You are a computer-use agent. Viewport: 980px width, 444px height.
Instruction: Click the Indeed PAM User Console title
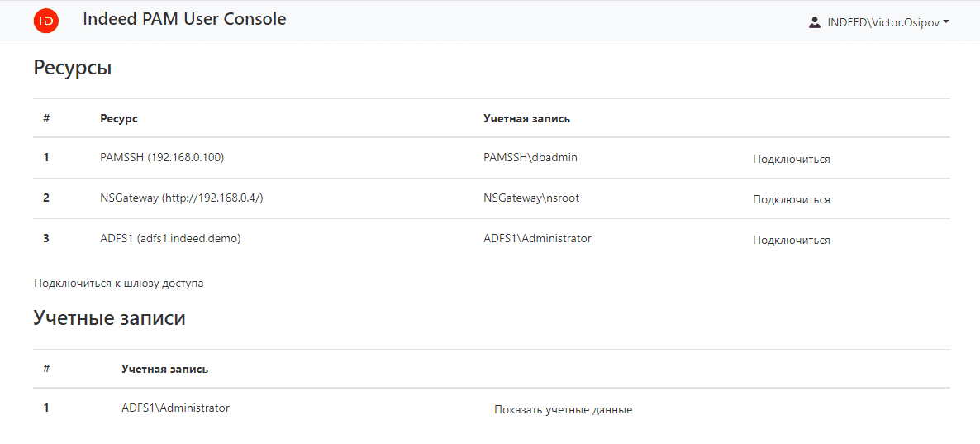pyautogui.click(x=184, y=19)
